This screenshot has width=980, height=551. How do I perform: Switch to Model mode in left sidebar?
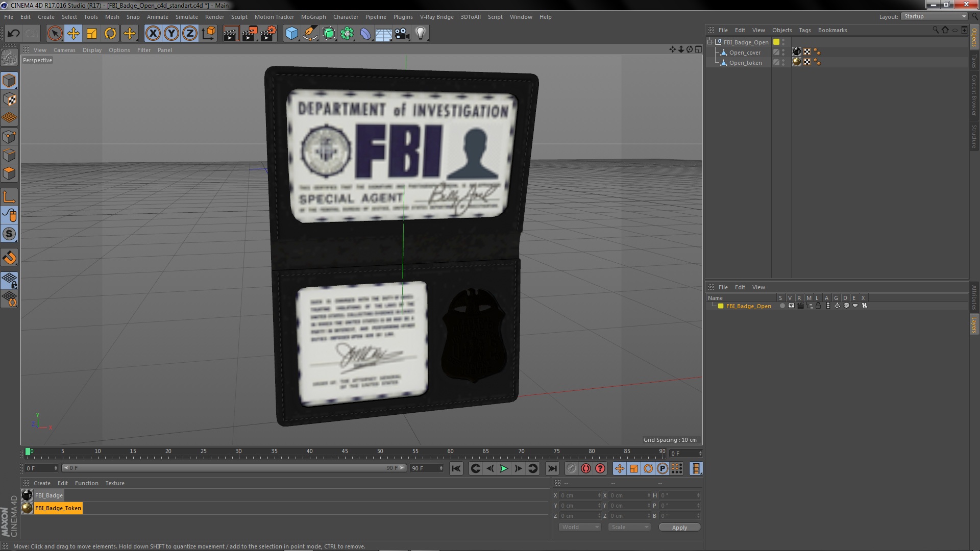9,81
